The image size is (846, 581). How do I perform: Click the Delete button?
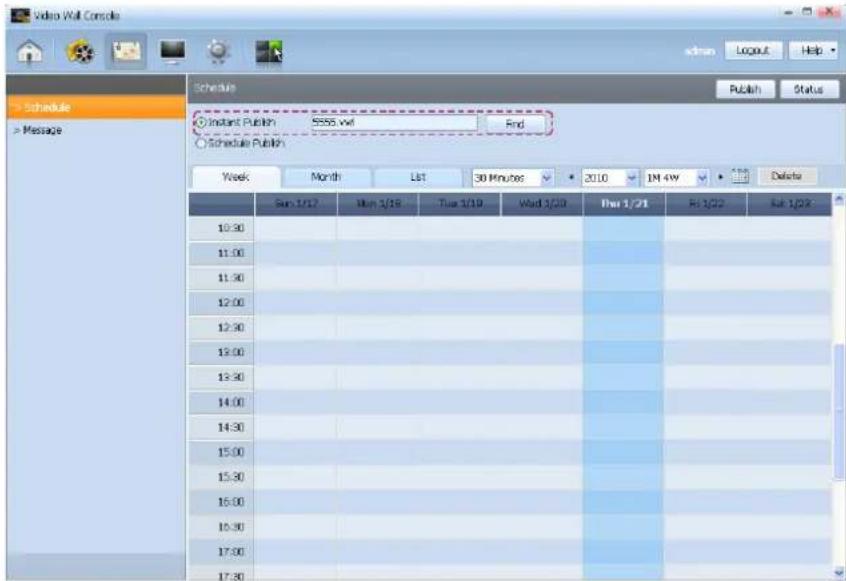tap(786, 176)
